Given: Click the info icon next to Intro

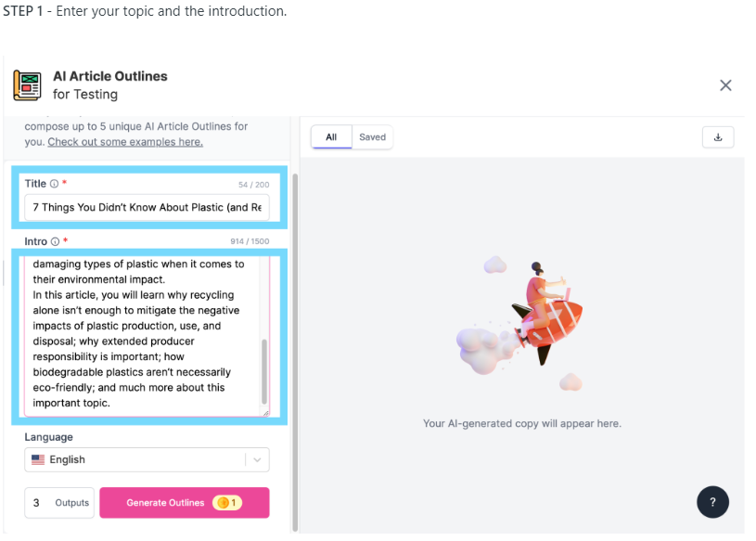Looking at the screenshot, I should [x=55, y=241].
